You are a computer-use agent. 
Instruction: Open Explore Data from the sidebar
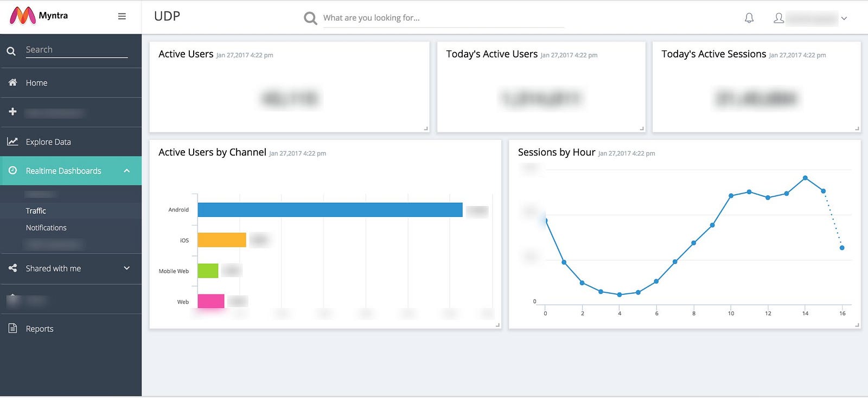(48, 142)
